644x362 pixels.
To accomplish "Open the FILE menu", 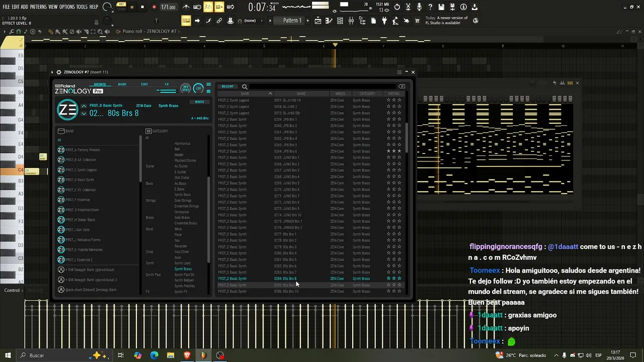I will point(6,7).
